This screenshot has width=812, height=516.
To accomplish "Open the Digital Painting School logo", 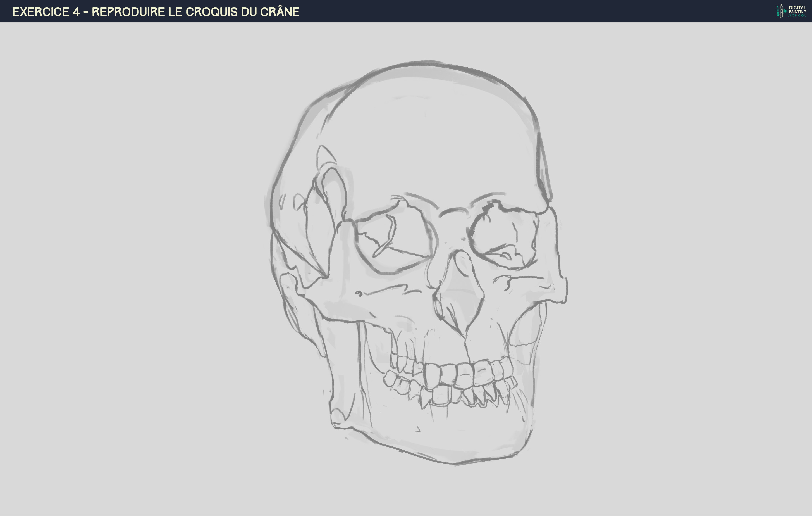I will [789, 11].
